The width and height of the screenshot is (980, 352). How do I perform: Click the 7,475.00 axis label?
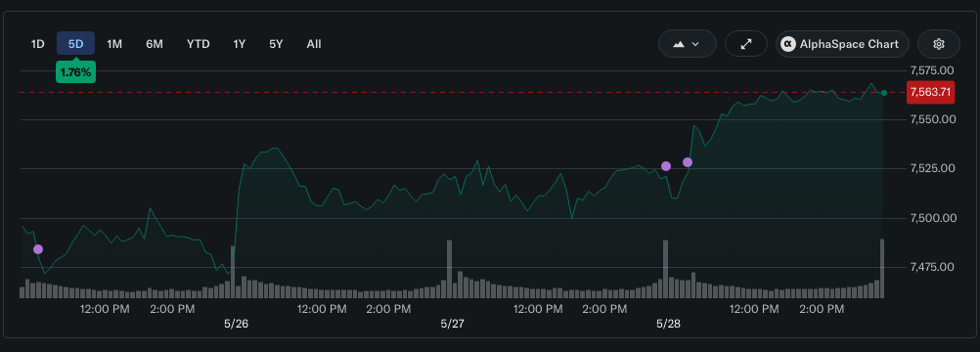pyautogui.click(x=933, y=267)
